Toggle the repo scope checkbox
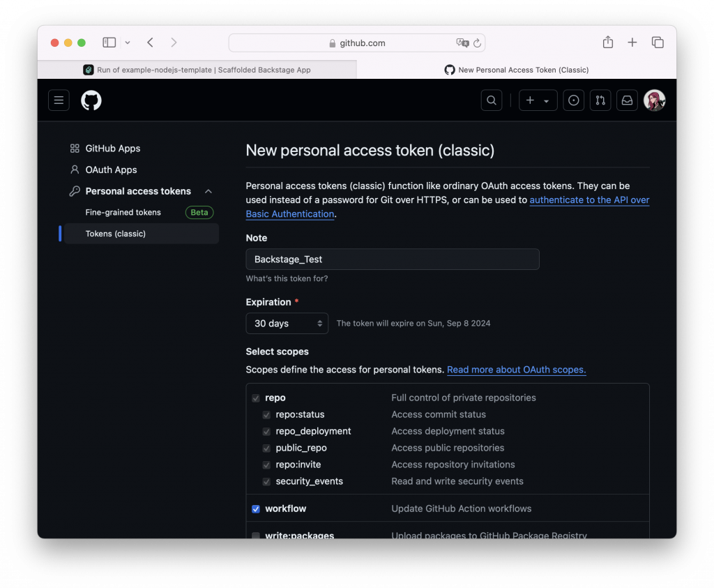Screen dimensions: 714x588 (x=256, y=398)
